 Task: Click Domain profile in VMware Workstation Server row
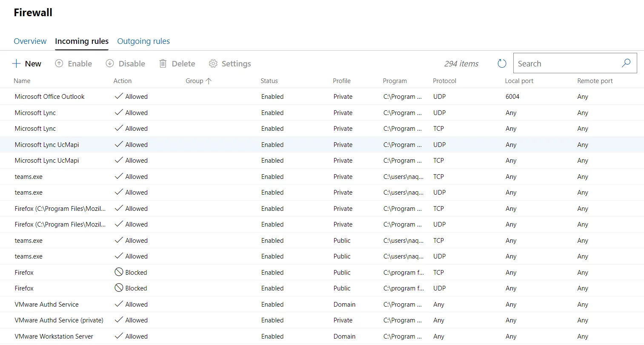[344, 336]
